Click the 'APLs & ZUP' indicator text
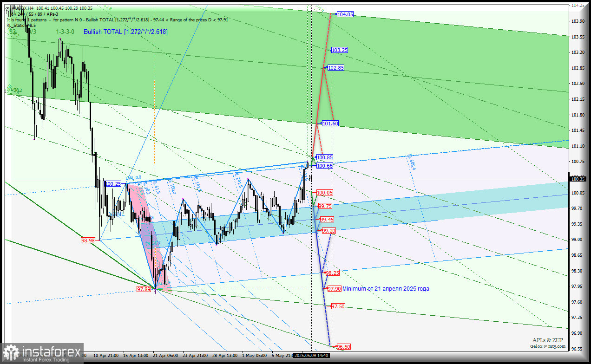The height and width of the screenshot is (364, 591). click(x=549, y=340)
